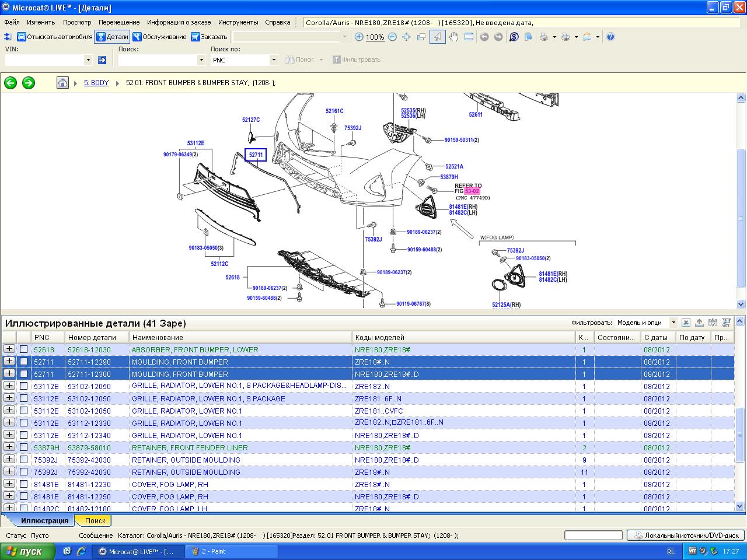Click the fit-to-window illustration icon
This screenshot has height=560, width=747.
tap(406, 37)
